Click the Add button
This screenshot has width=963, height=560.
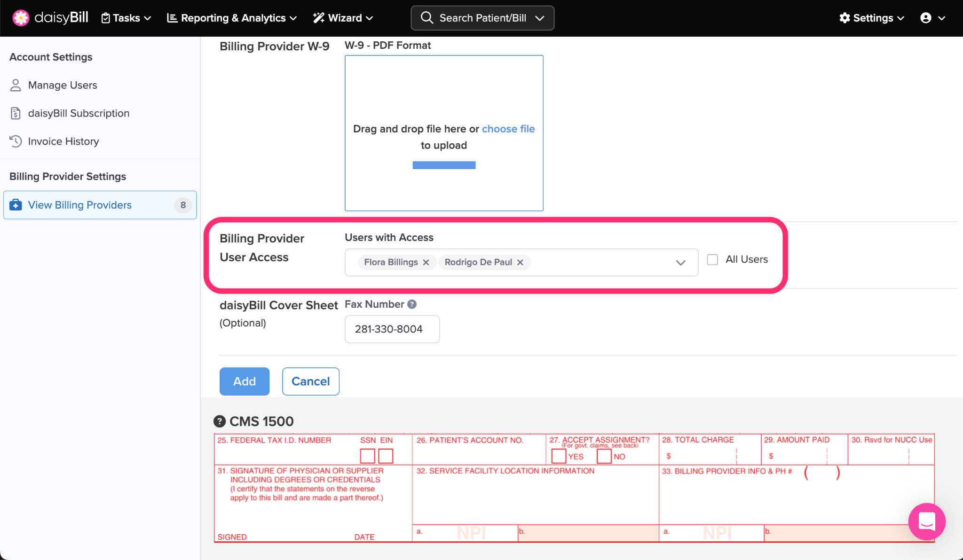(x=245, y=381)
